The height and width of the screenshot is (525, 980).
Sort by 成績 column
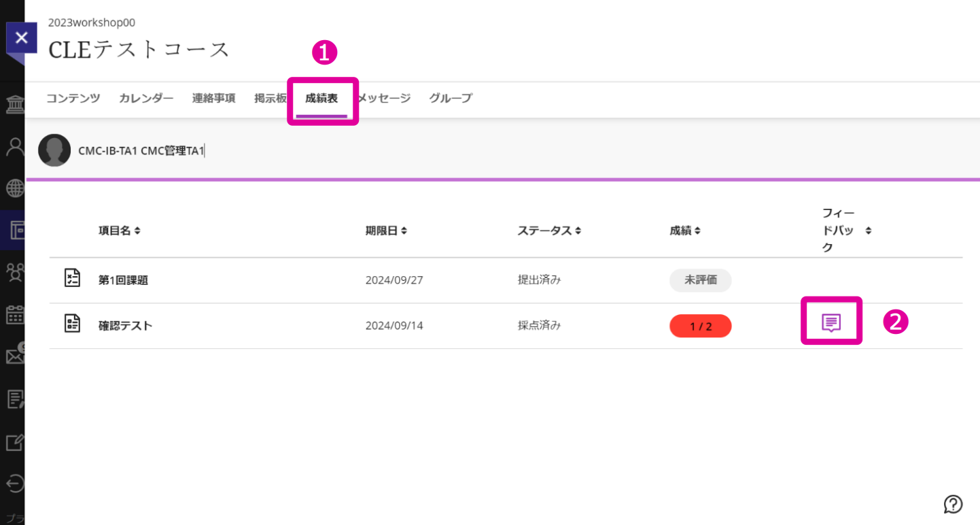[x=685, y=231]
